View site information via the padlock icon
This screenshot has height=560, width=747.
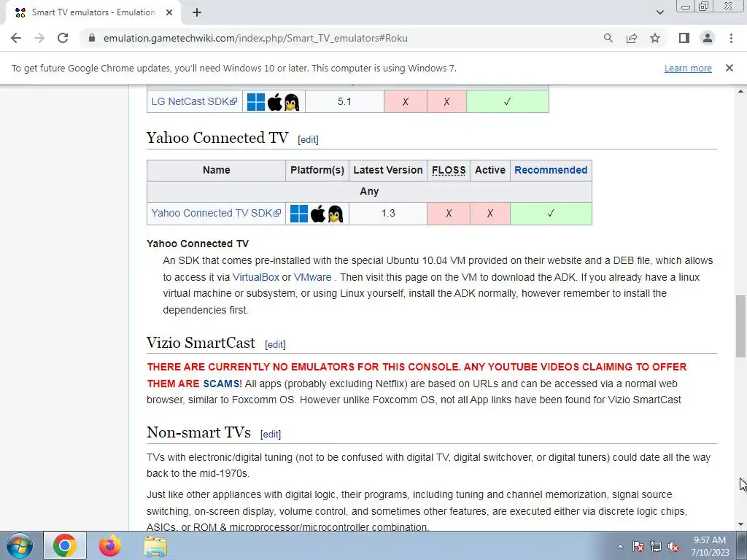pos(92,38)
